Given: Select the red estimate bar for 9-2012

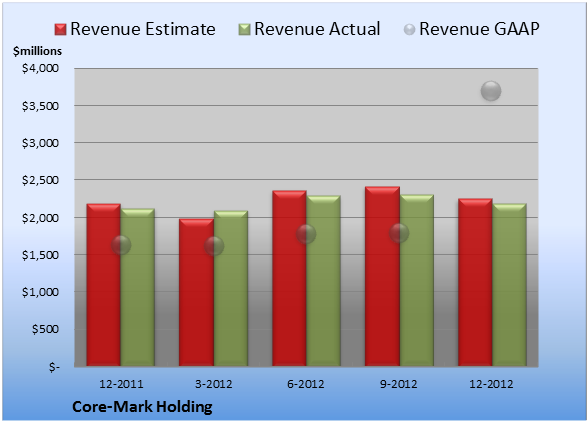Looking at the screenshot, I should 382,276.
